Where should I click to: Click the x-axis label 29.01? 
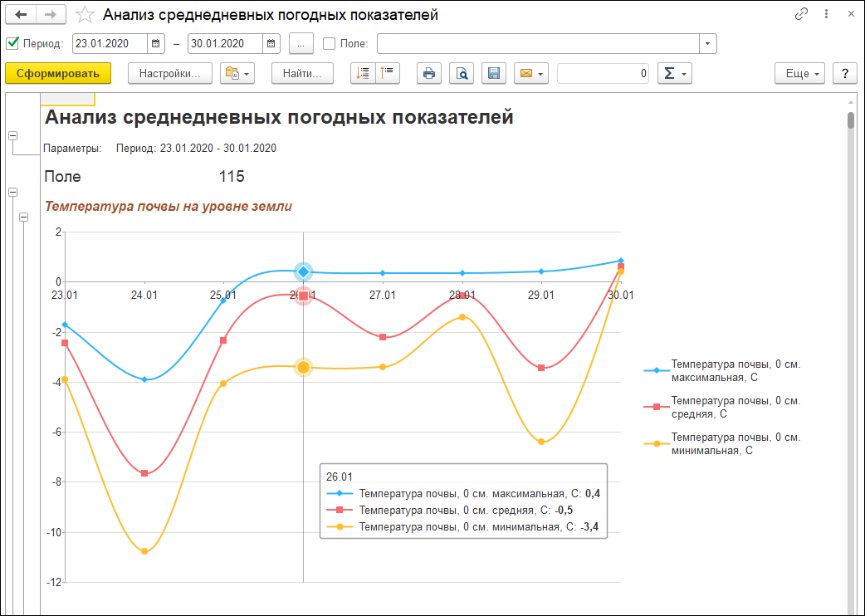pos(540,296)
